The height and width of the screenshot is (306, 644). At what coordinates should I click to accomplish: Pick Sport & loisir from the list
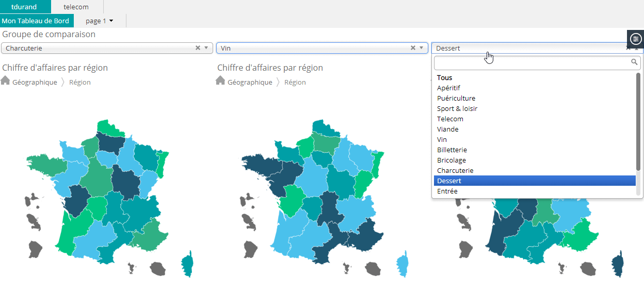point(535,109)
